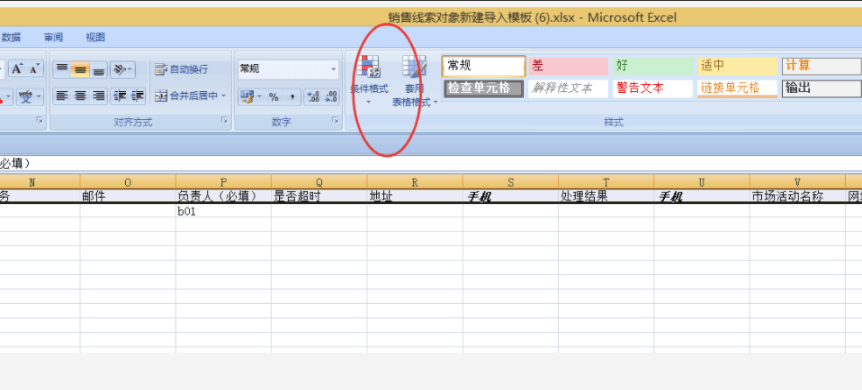Select the 手机 cell in column U
This screenshot has width=862, height=390.
coord(701,196)
